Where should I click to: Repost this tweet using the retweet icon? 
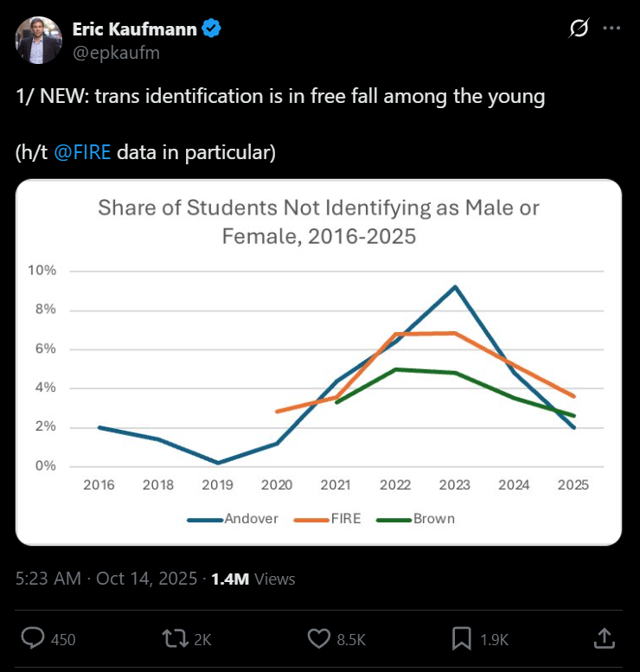coord(176,638)
